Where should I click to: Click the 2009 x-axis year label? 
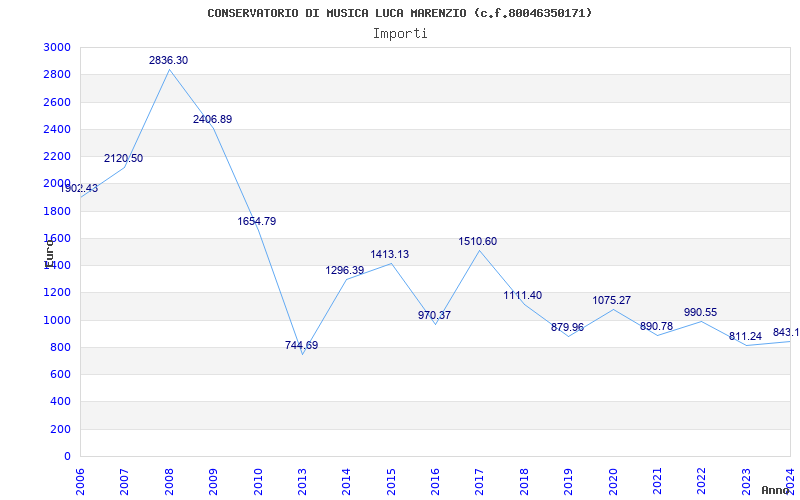click(x=213, y=480)
